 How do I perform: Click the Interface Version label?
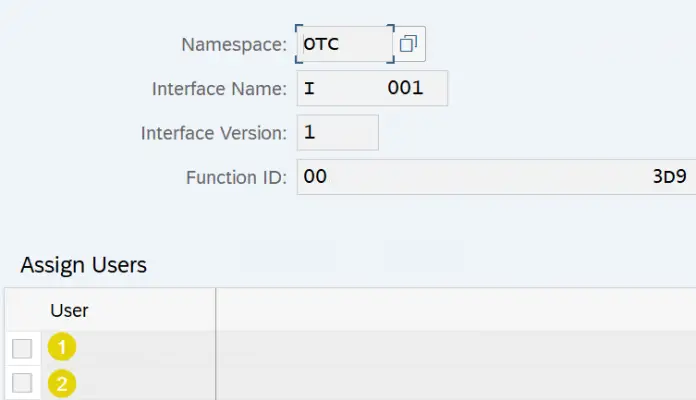[214, 132]
